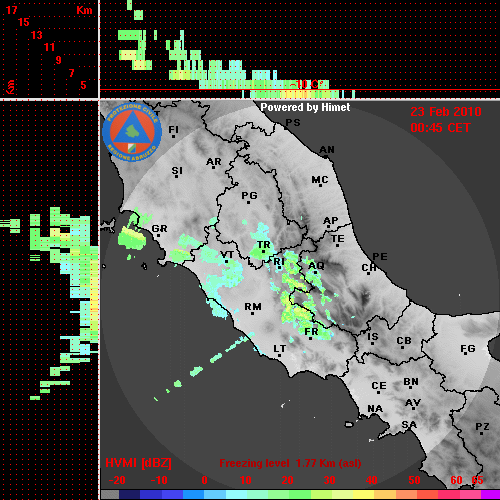500x500 pixels.
Task: Click the SI city label on the map
Action: (177, 171)
